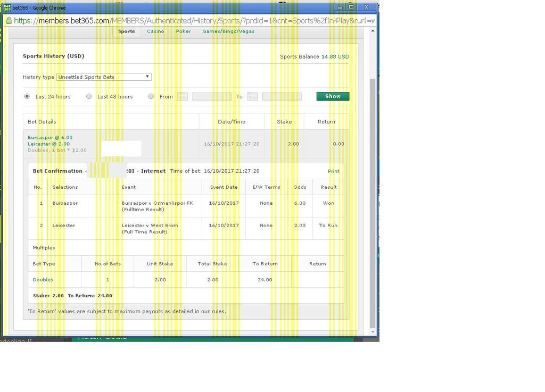Click the Date/Time column header
Image resolution: width=545 pixels, height=392 pixels.
232,121
